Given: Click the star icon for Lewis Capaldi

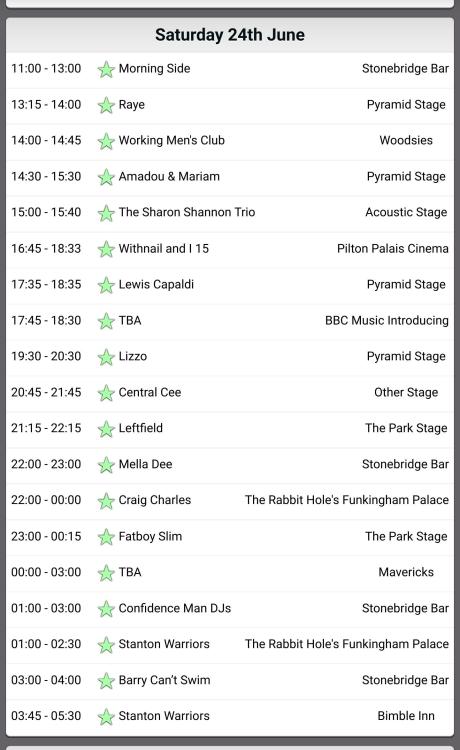Looking at the screenshot, I should 106,285.
